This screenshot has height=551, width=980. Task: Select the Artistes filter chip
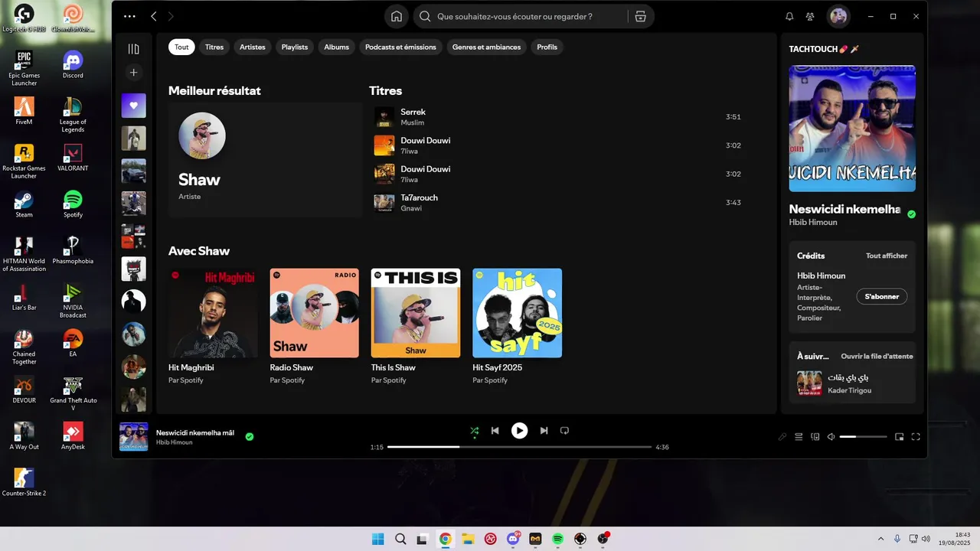pyautogui.click(x=253, y=47)
